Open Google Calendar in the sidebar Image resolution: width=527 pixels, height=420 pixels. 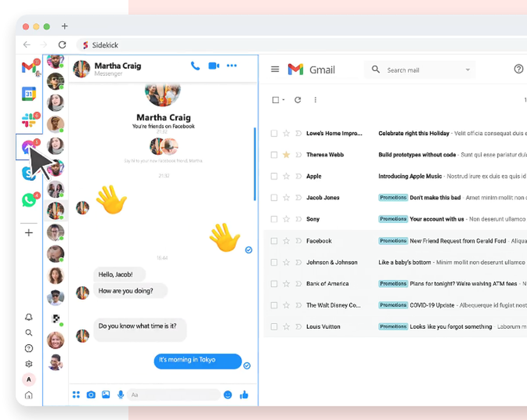[x=29, y=94]
